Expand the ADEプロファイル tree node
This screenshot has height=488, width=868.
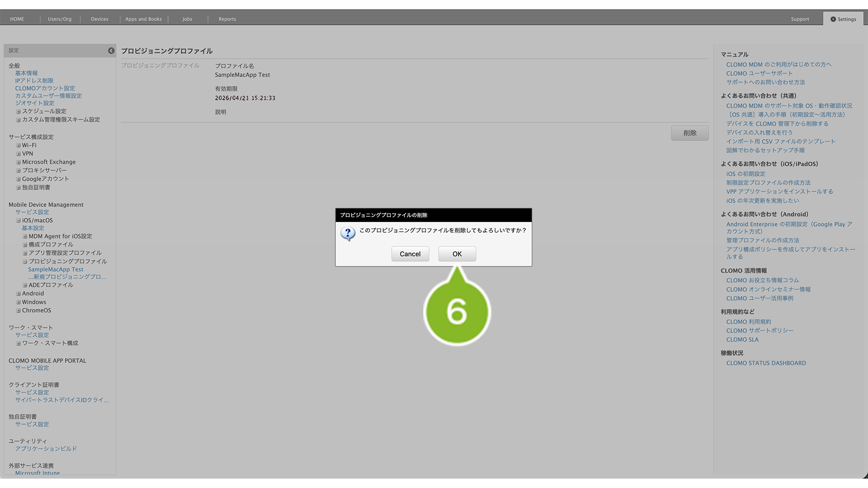[25, 285]
